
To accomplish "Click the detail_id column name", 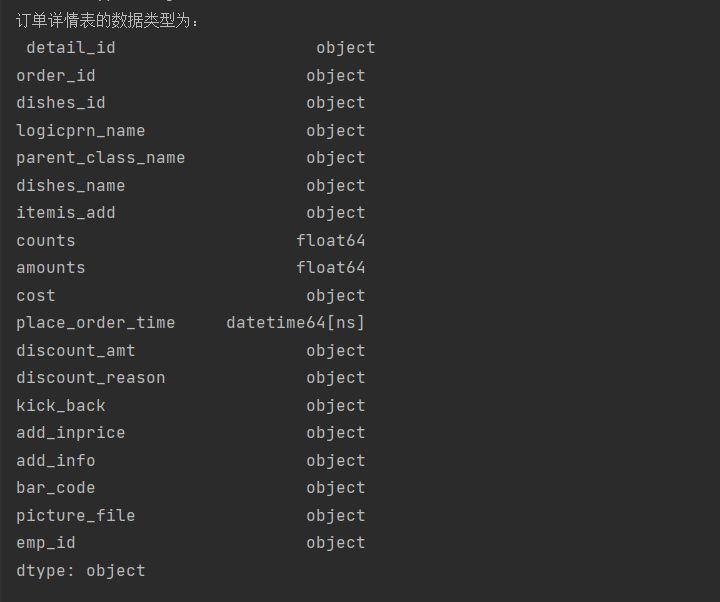I will coord(71,48).
